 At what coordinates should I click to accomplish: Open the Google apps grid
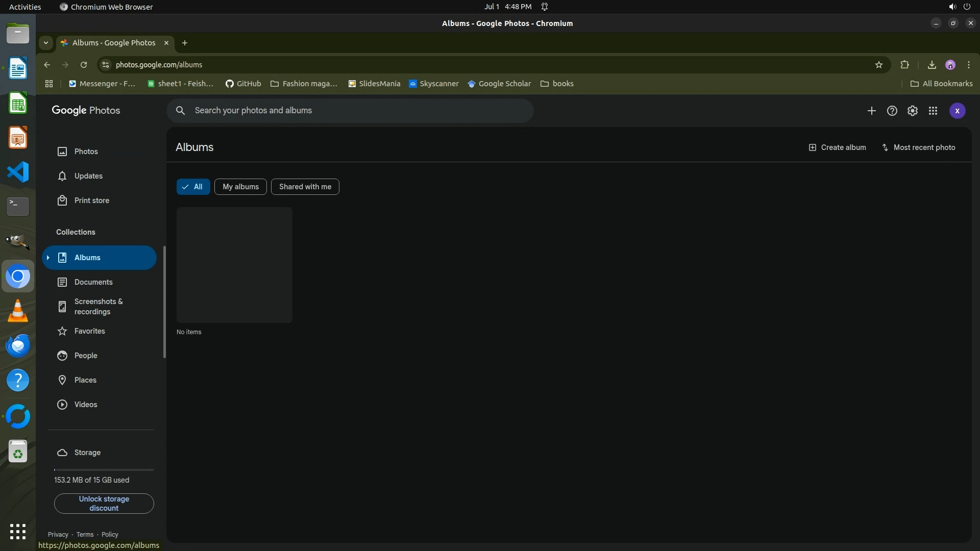tap(933, 111)
